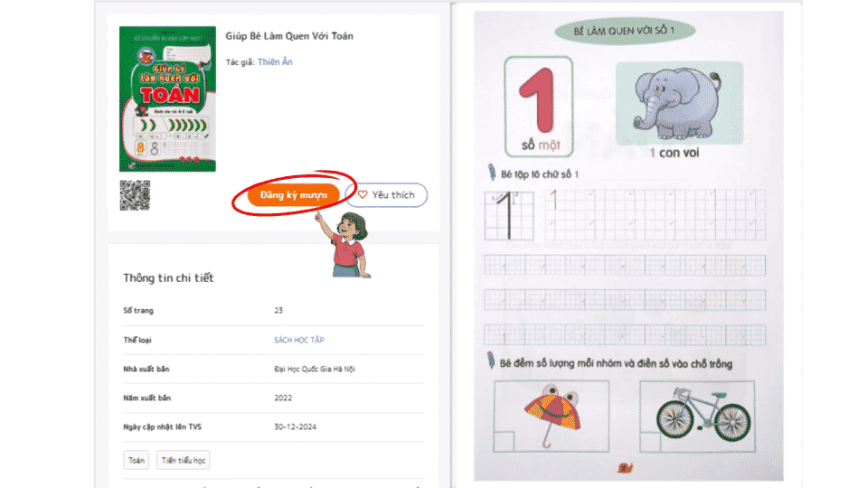Click the book title Giúp Bé Làm Quen Với Toán
868x488 pixels.
coord(289,36)
